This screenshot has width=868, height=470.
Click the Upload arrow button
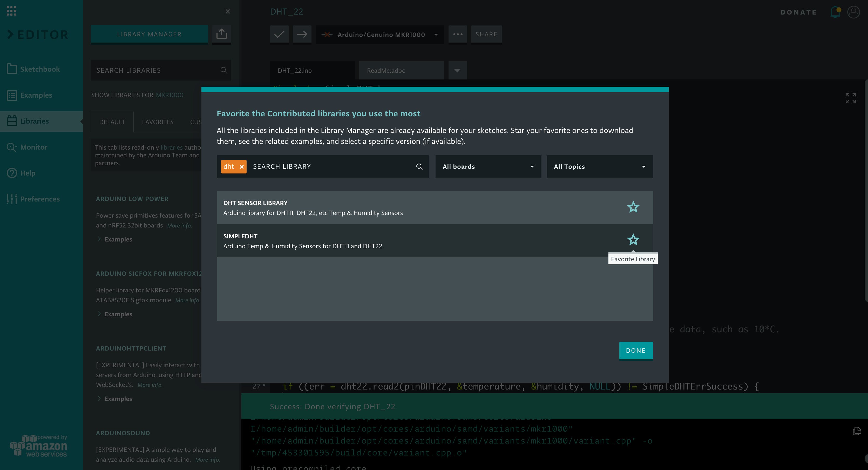[302, 34]
